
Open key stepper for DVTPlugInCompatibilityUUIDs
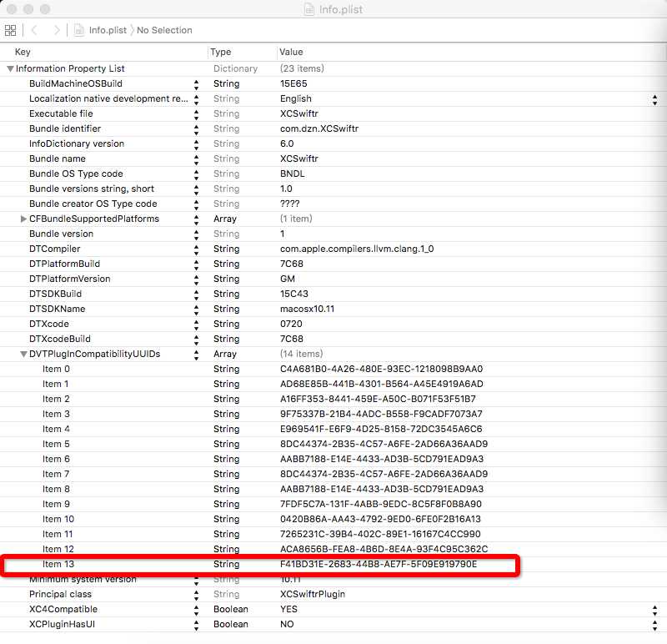click(196, 355)
